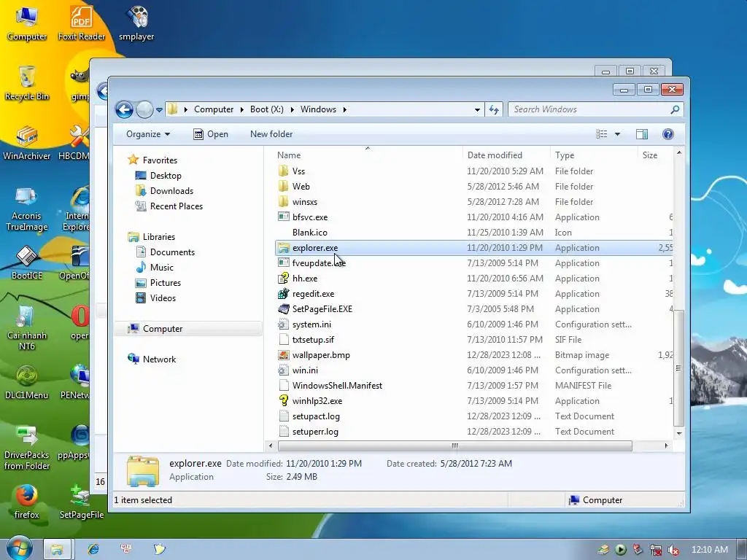The width and height of the screenshot is (747, 560).
Task: Select WindowsShell.Manifest file row
Action: [474, 386]
